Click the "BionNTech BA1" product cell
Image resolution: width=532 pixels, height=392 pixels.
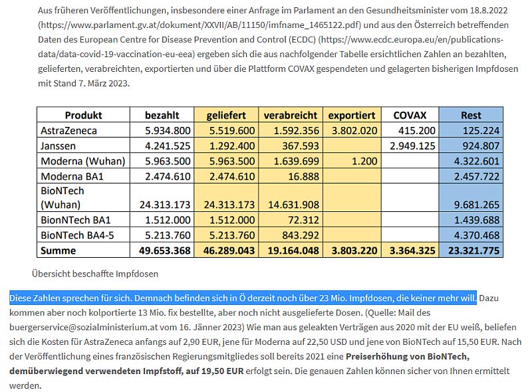[x=76, y=220]
